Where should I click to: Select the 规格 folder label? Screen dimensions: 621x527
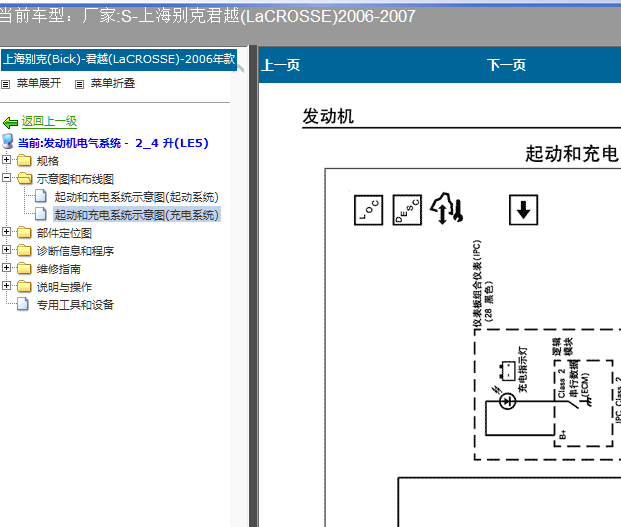coord(48,161)
